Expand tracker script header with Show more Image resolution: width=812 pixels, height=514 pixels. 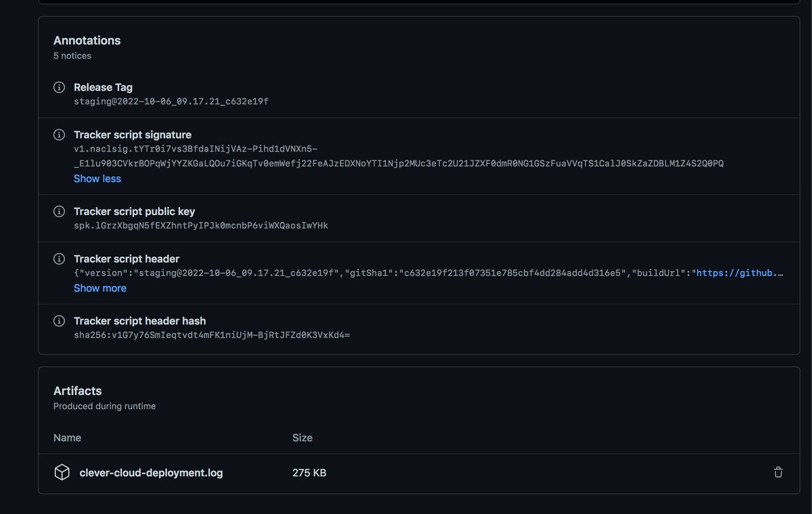pos(100,288)
